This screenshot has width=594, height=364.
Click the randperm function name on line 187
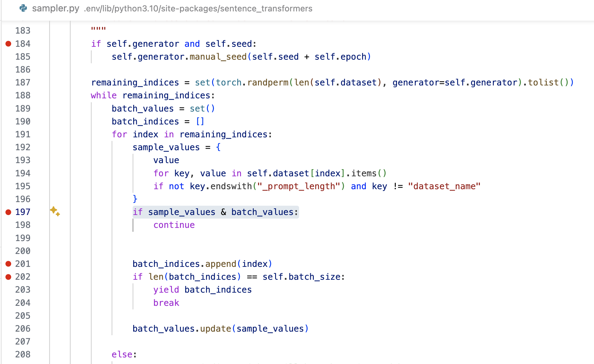[x=268, y=82]
